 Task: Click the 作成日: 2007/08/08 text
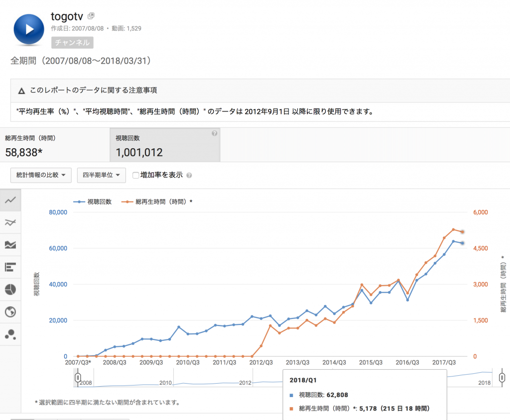click(x=77, y=28)
